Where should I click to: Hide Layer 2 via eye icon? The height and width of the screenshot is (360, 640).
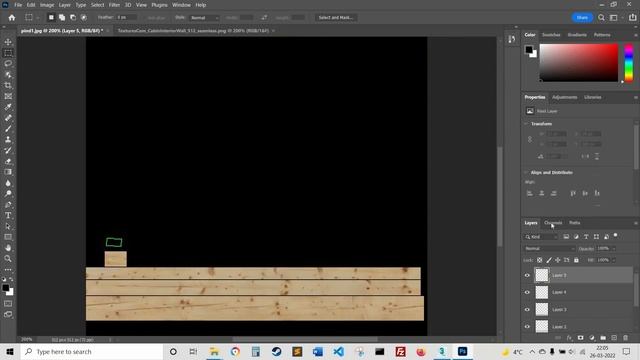coord(527,327)
